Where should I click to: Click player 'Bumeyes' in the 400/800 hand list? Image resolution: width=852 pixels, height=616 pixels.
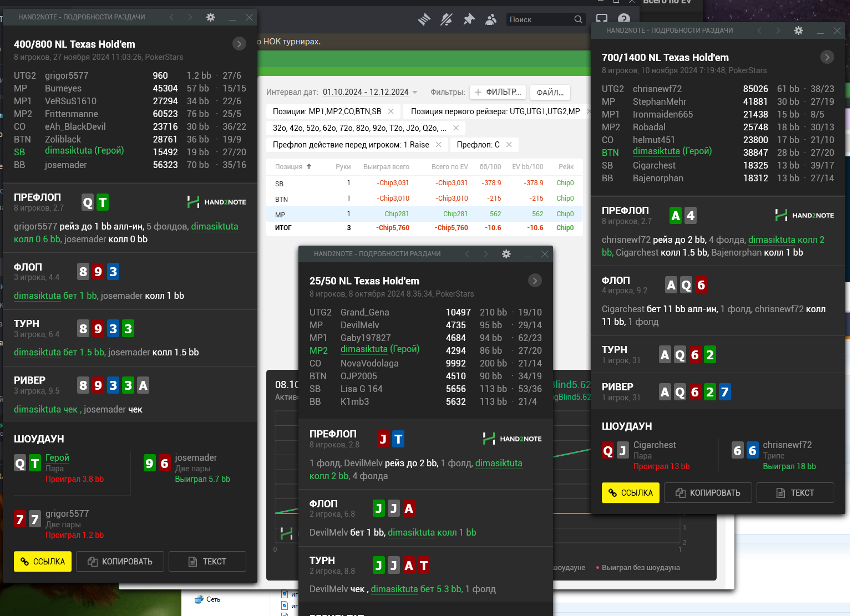[x=63, y=89]
